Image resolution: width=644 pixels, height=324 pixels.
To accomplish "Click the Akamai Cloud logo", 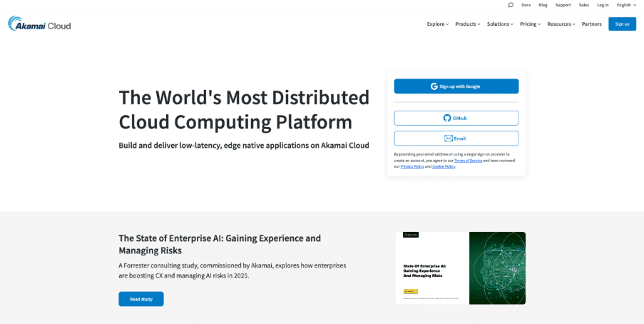I will coord(39,24).
